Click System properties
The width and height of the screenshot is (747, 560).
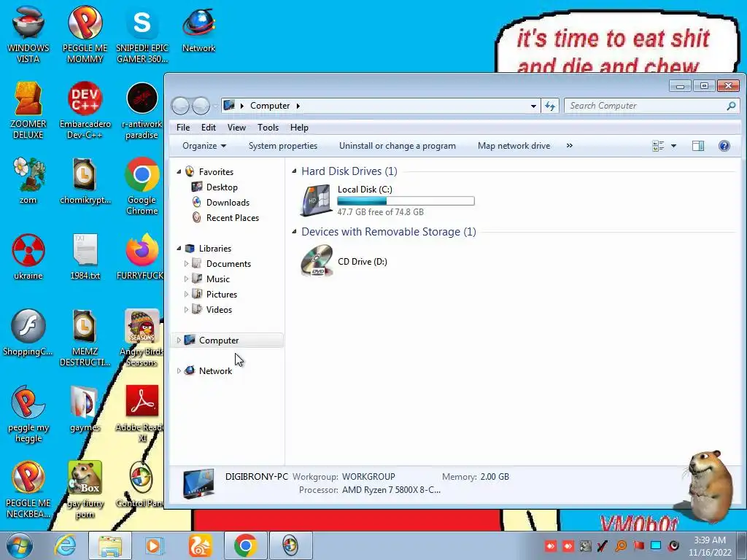(x=283, y=146)
